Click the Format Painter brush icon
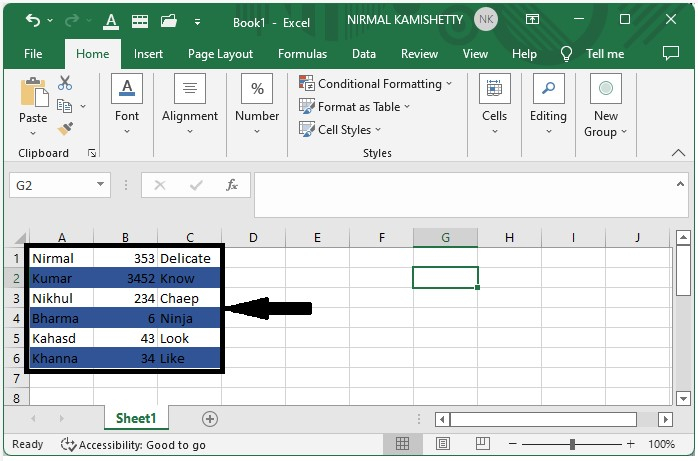 pyautogui.click(x=65, y=129)
